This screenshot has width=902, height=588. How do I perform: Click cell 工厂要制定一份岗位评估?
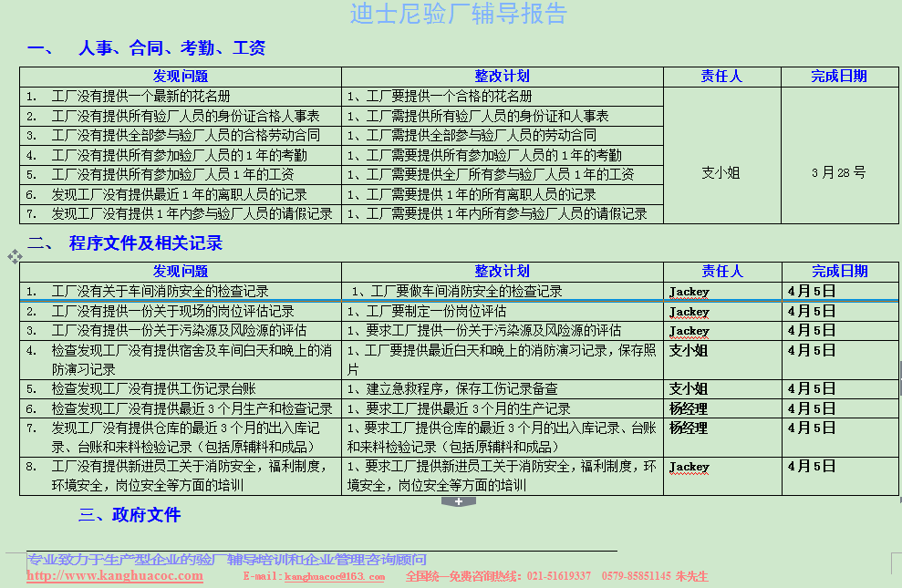point(503,311)
